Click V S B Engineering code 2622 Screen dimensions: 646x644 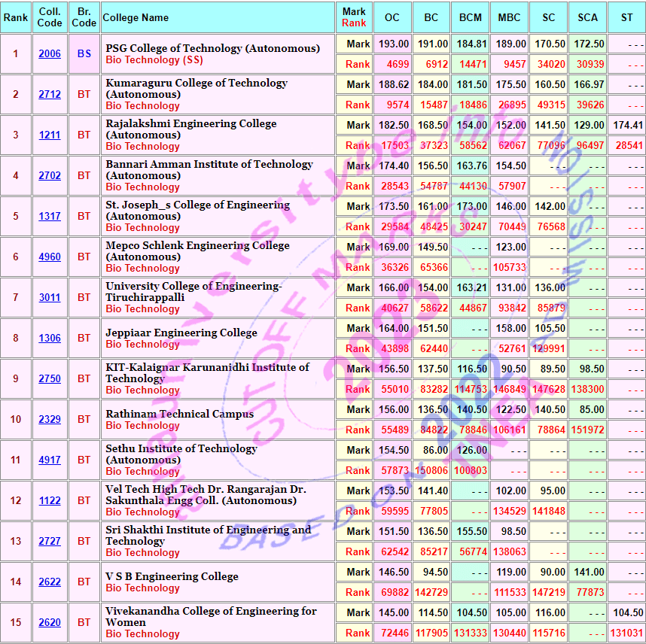click(50, 582)
